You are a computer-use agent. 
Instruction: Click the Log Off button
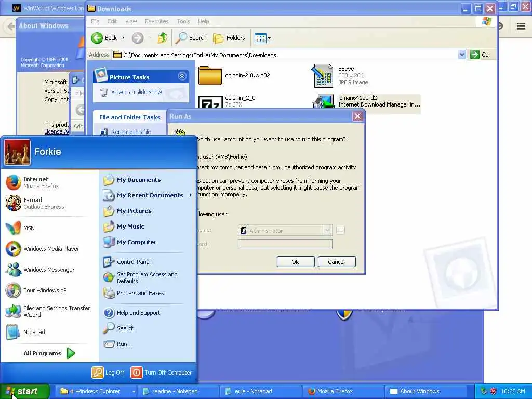(x=108, y=372)
